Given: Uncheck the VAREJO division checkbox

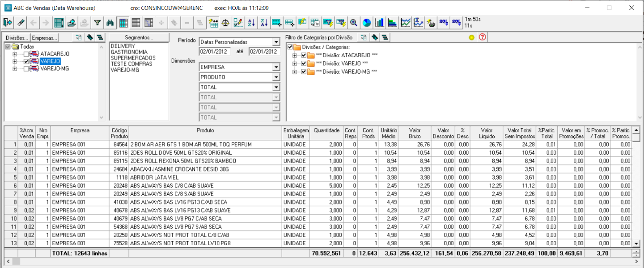Looking at the screenshot, I should tap(26, 62).
